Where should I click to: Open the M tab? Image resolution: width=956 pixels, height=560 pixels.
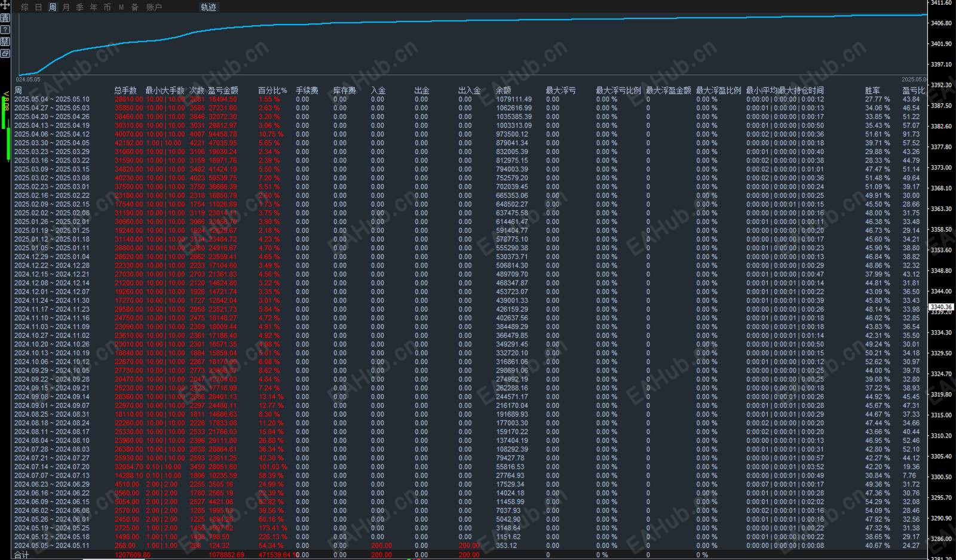pos(121,7)
